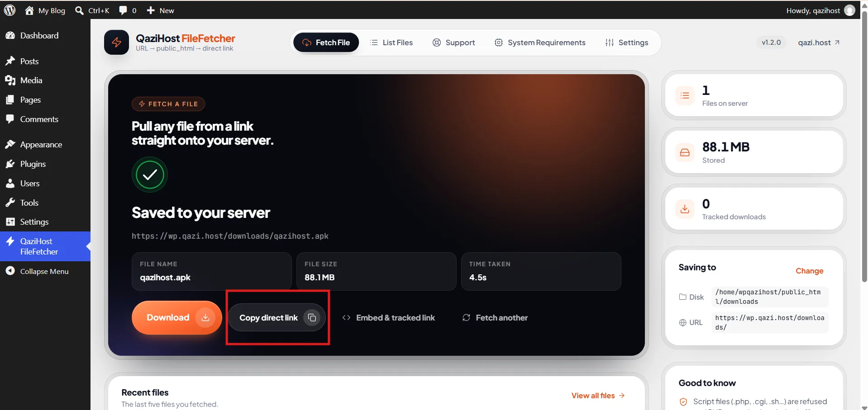The width and height of the screenshot is (868, 410).
Task: Open Pages menu
Action: point(45,99)
